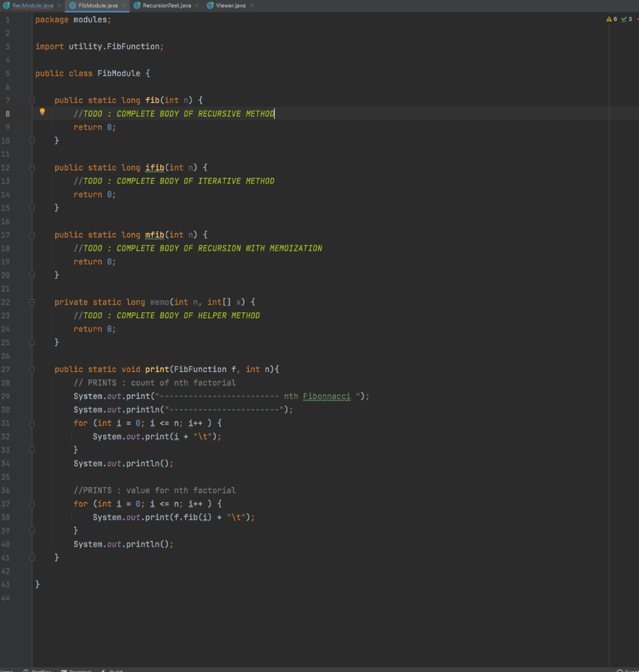Screen dimensions: 639x672
Task: Close the FibModule.java tab
Action: 123,5
